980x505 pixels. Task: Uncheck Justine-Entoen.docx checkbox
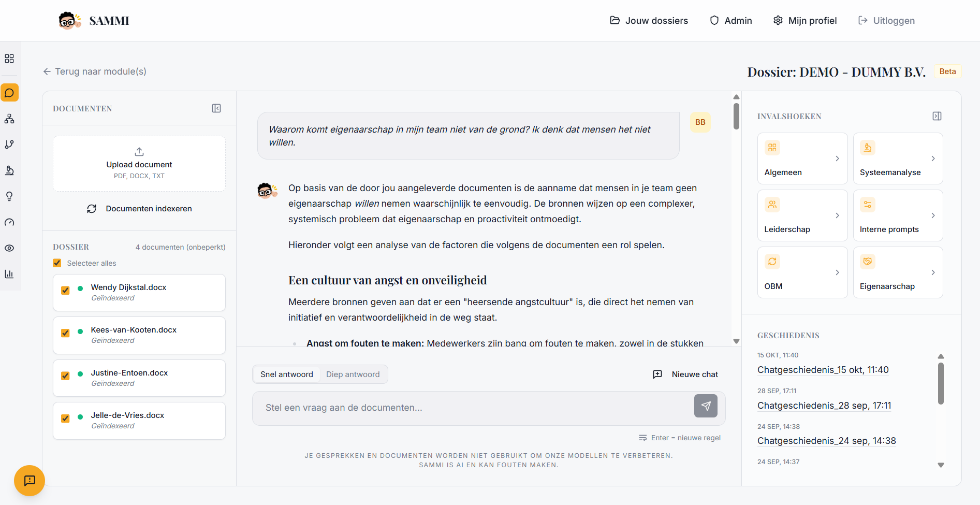65,376
